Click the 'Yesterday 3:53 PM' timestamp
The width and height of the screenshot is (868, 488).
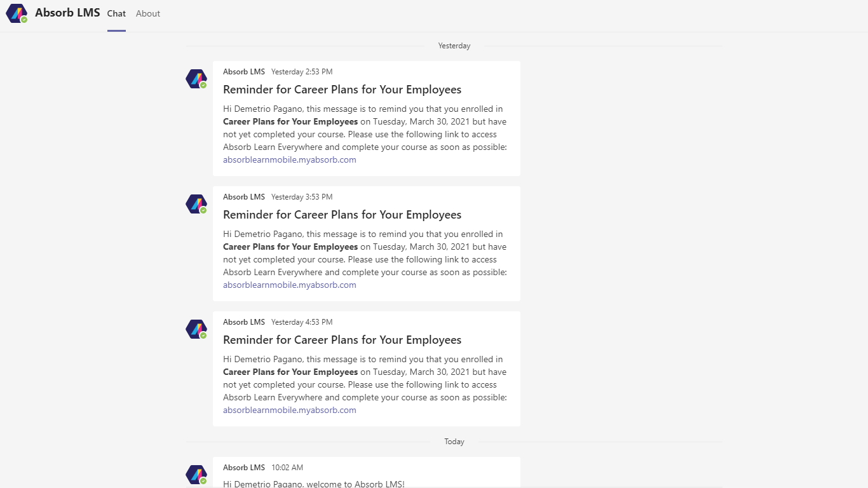coord(302,197)
